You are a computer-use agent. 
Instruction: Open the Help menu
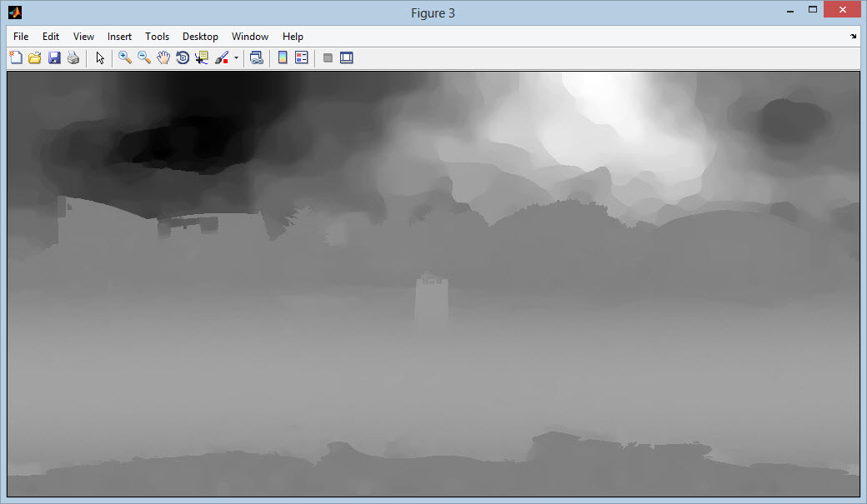293,37
